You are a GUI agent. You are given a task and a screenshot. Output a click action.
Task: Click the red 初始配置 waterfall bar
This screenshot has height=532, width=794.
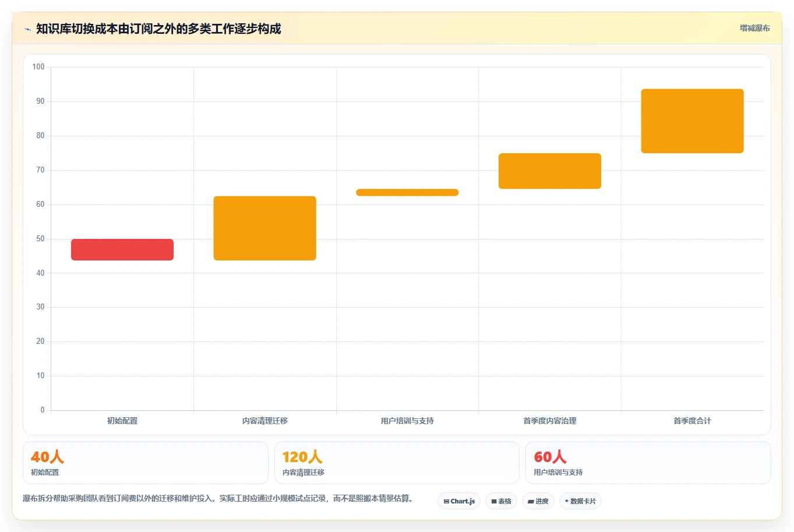coord(122,249)
